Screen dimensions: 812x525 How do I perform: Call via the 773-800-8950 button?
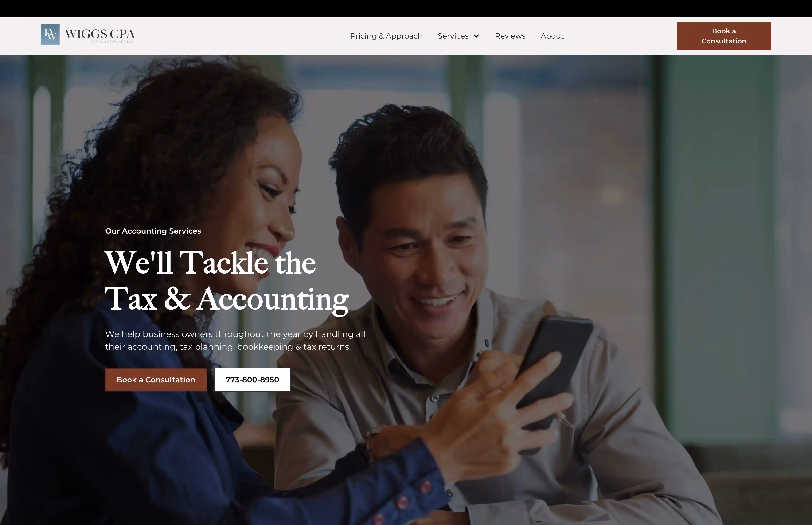pos(252,380)
